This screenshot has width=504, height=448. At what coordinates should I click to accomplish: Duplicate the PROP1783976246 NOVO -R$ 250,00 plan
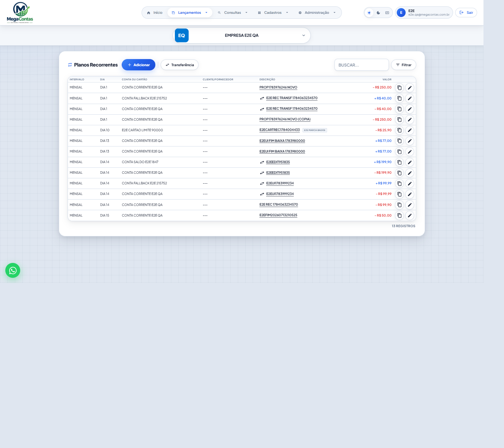coord(399,88)
